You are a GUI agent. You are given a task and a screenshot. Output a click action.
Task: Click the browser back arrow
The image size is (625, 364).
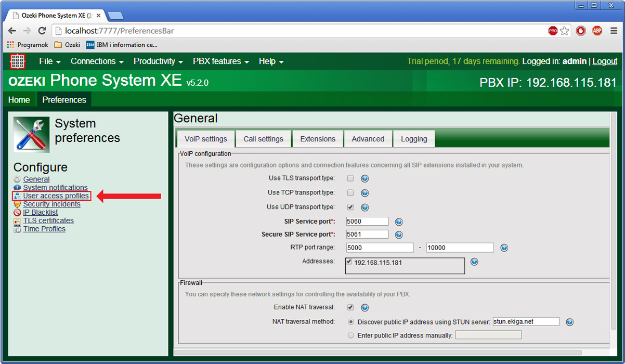(12, 31)
